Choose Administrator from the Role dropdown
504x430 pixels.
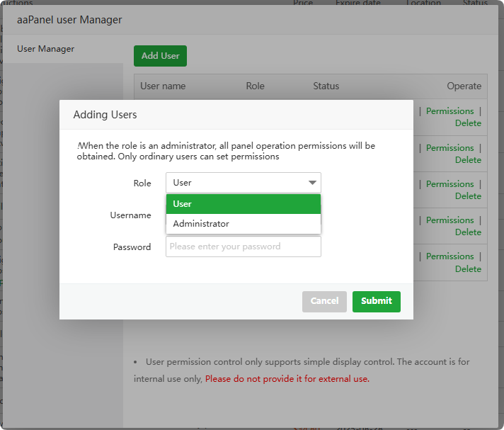[x=243, y=224]
